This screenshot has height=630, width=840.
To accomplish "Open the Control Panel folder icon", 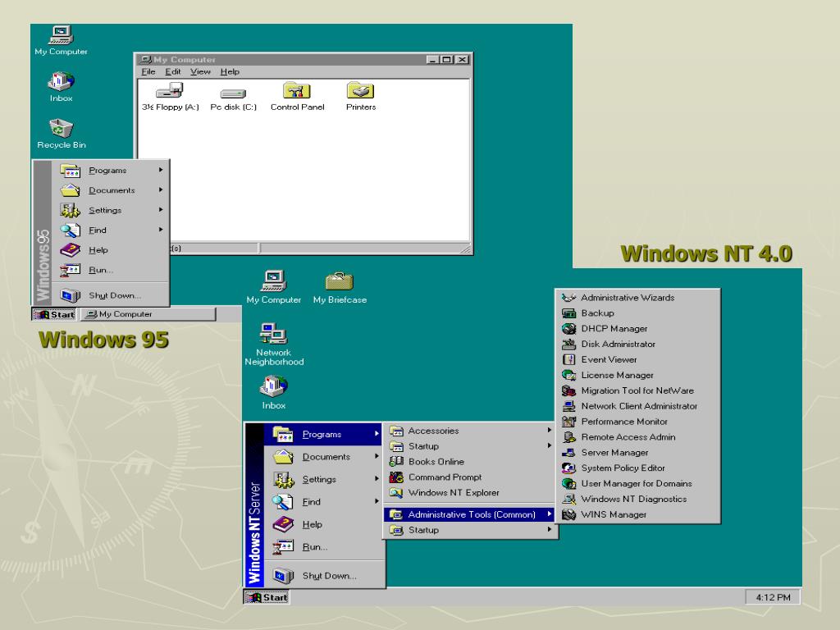I will pyautogui.click(x=297, y=97).
